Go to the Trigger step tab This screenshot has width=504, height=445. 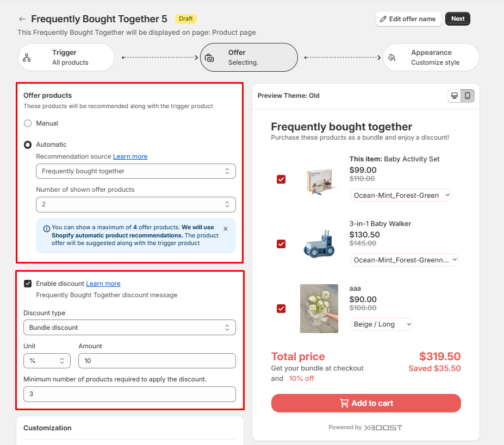coord(66,58)
